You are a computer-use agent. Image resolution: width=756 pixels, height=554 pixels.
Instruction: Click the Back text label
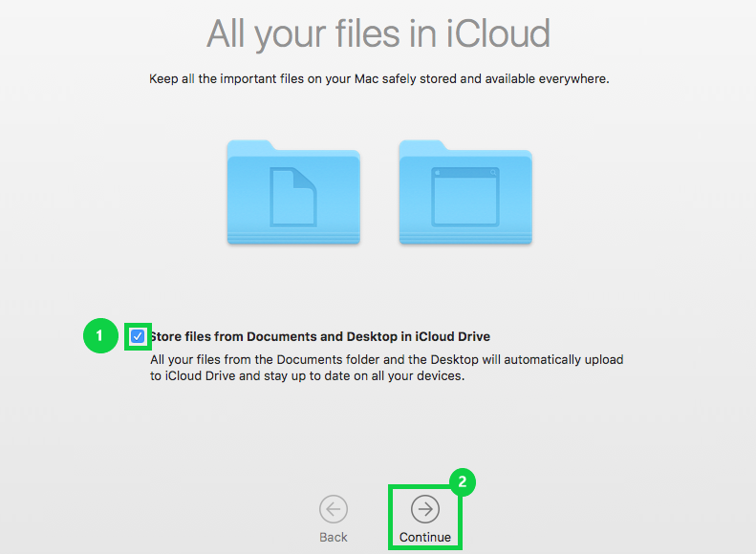tap(334, 537)
